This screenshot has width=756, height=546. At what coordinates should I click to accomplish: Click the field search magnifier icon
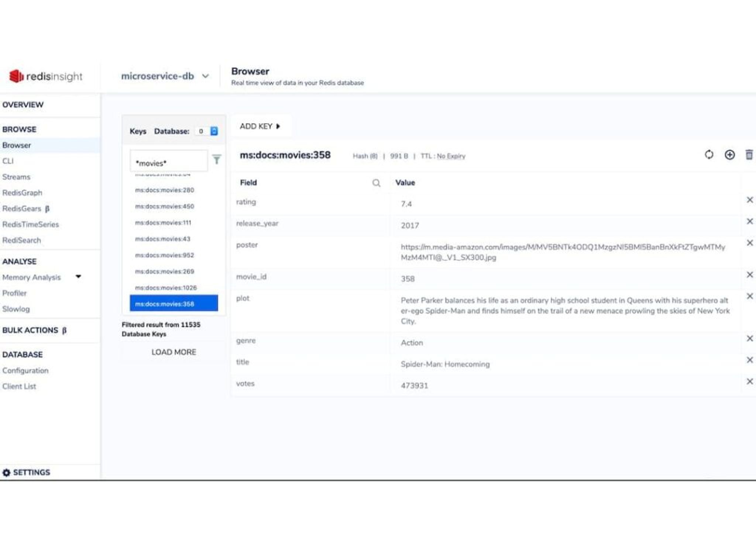point(376,183)
